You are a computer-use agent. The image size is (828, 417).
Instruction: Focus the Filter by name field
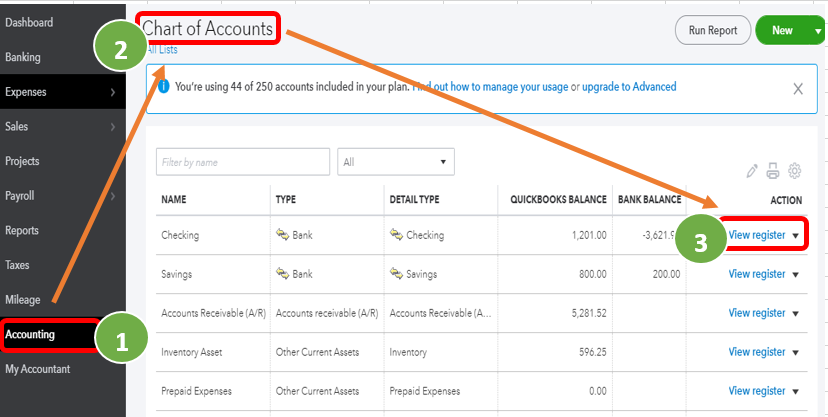coord(243,162)
